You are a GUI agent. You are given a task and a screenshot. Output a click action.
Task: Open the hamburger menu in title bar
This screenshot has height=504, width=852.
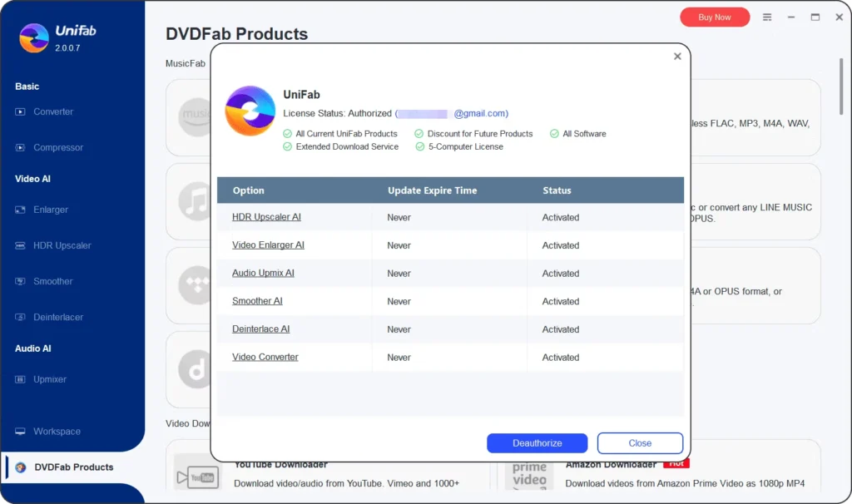click(x=767, y=17)
